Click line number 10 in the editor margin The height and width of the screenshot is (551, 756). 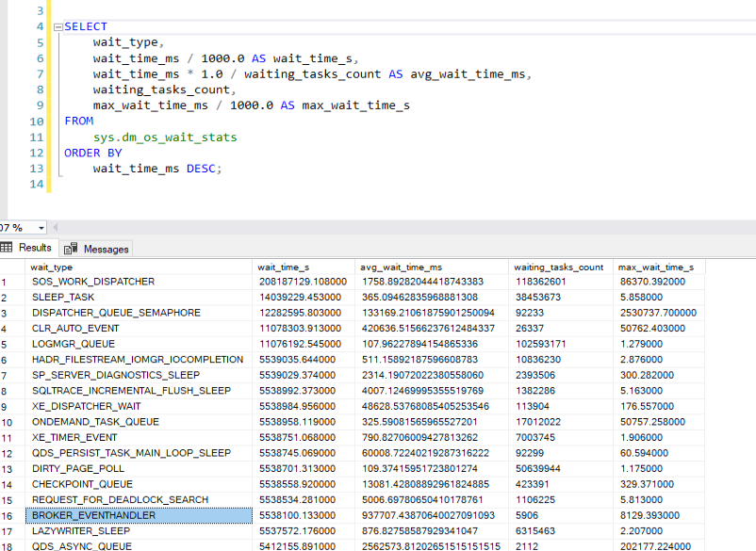point(36,121)
